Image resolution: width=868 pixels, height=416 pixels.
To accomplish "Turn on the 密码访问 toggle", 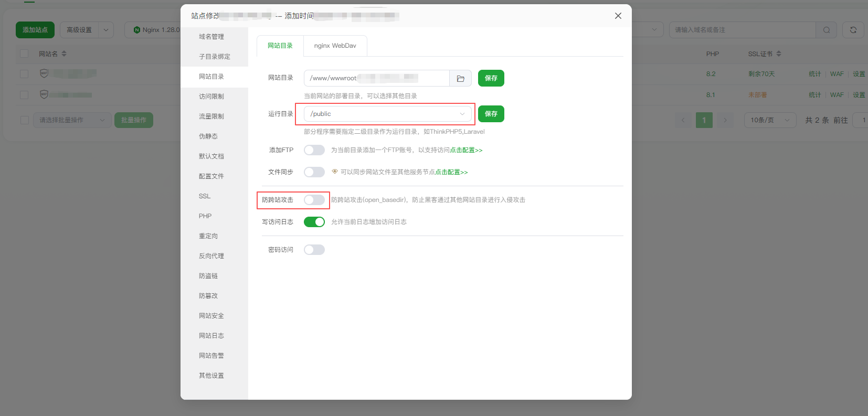I will click(x=314, y=250).
